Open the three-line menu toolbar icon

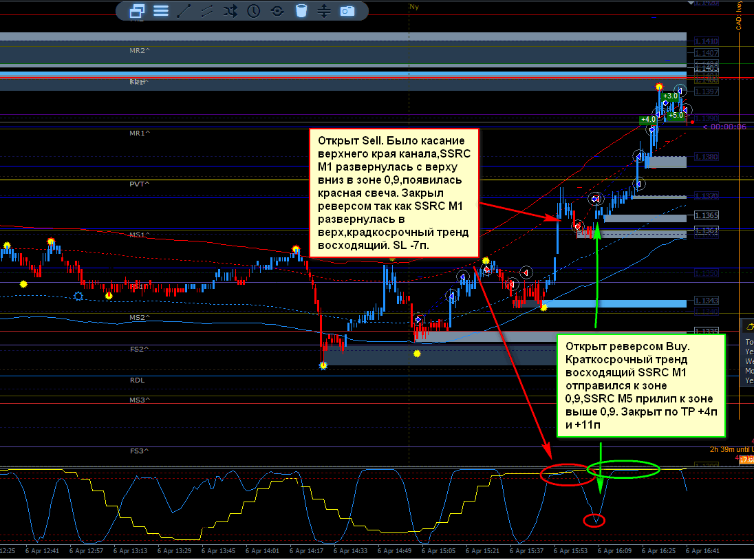160,10
